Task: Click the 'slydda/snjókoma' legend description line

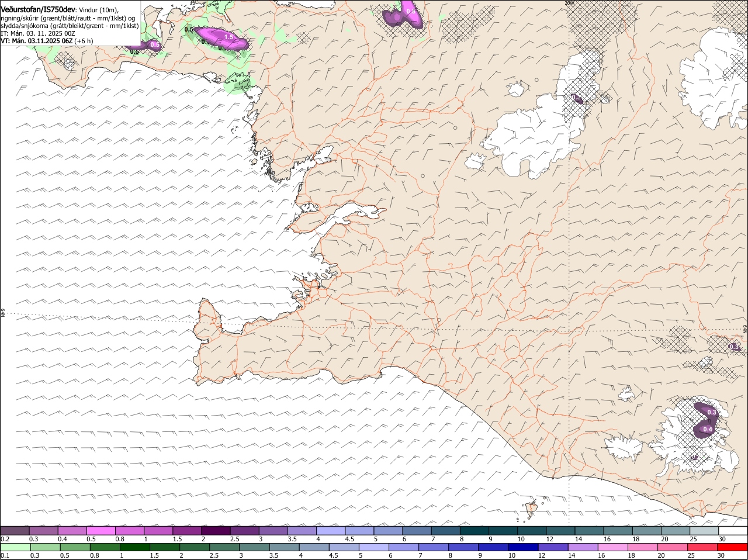Action: 70,26
